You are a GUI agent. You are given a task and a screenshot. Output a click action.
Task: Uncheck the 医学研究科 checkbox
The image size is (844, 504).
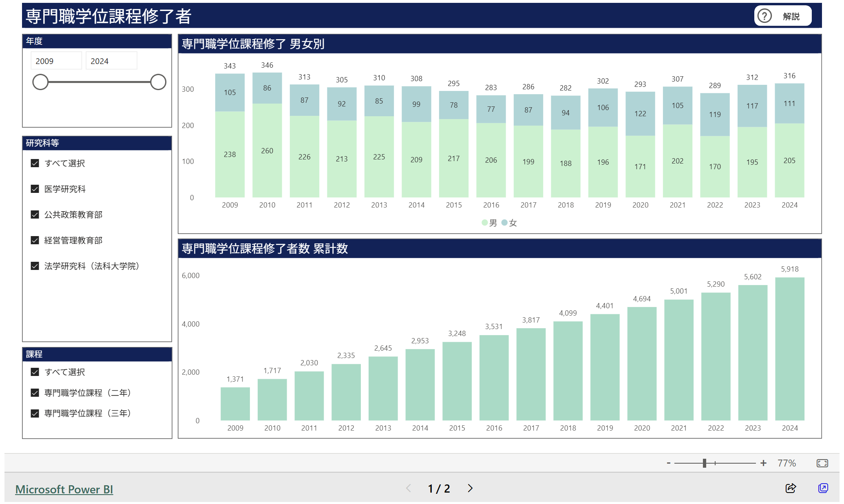click(35, 189)
